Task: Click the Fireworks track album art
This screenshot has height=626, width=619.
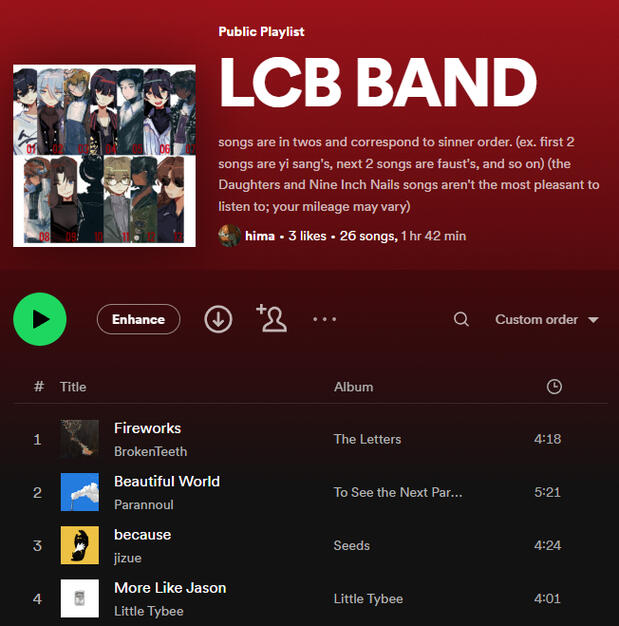Action: [x=80, y=439]
